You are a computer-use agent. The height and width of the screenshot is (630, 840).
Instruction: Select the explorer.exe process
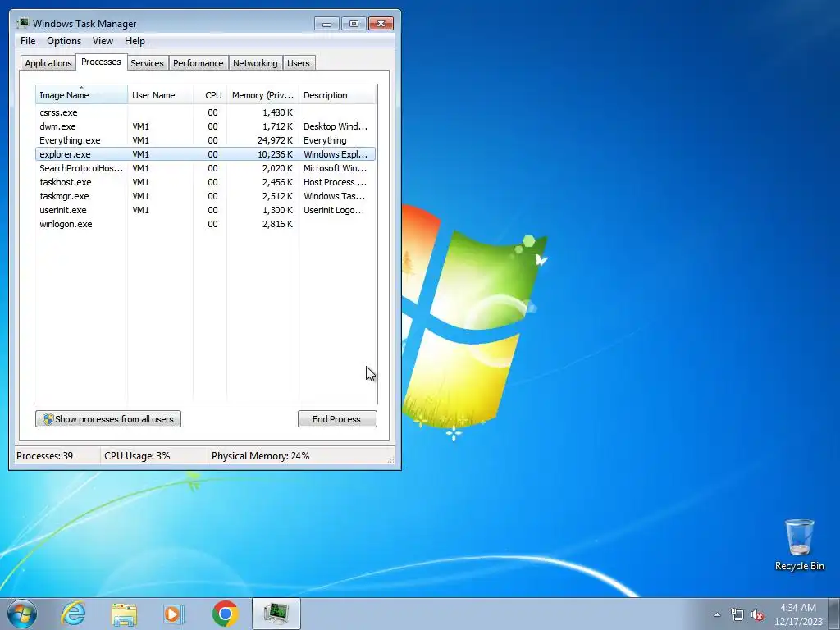(x=205, y=154)
